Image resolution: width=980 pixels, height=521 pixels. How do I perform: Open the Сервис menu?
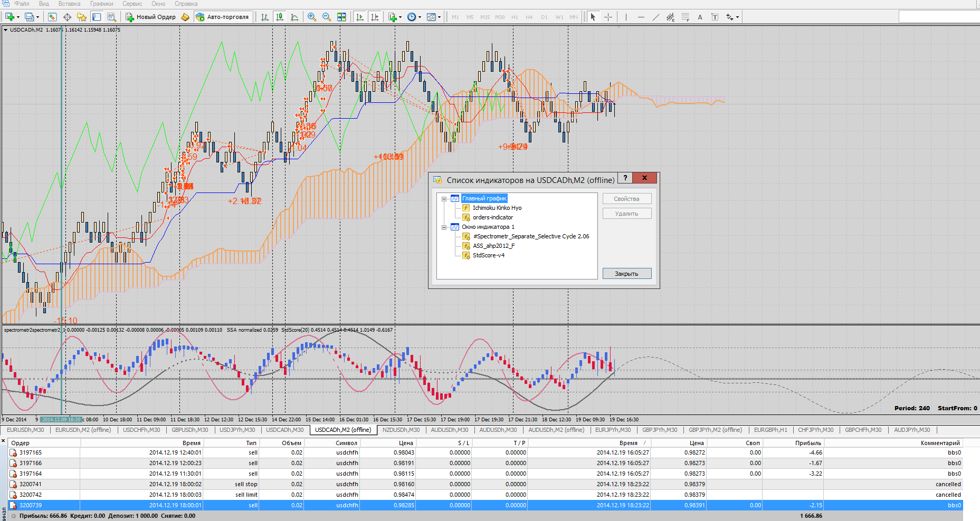pyautogui.click(x=132, y=4)
